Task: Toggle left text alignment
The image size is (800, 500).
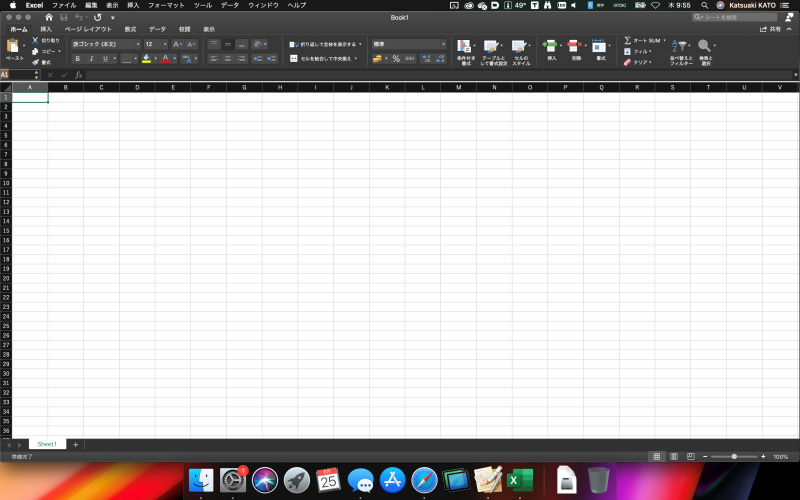Action: coord(214,59)
